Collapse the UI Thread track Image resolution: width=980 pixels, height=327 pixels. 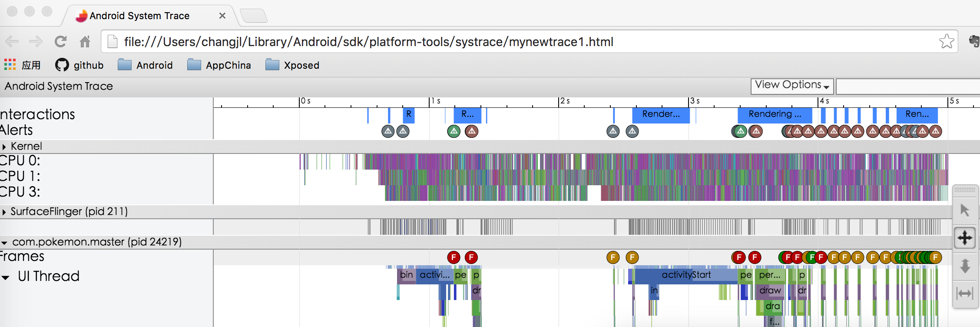5,277
